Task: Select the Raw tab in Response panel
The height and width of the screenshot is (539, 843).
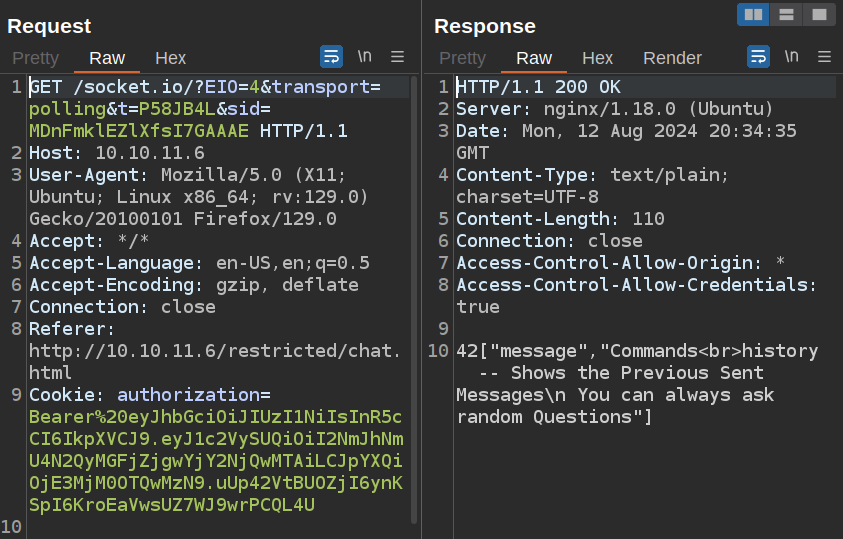Action: pos(534,58)
